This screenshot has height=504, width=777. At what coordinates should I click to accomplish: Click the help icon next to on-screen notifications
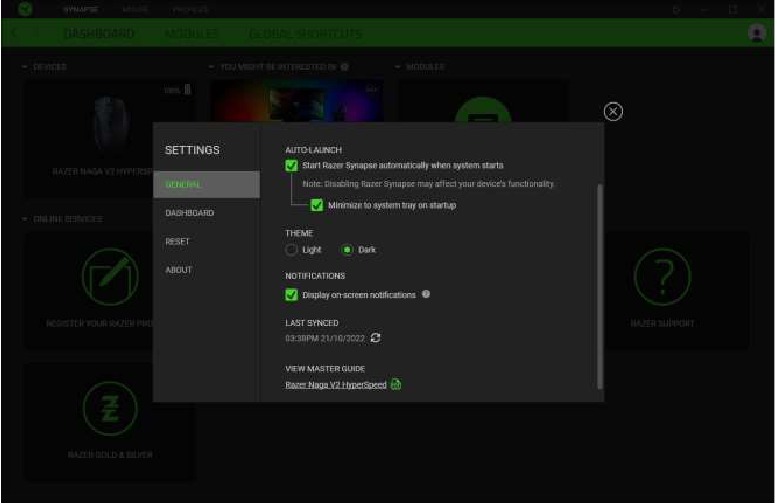tap(426, 295)
